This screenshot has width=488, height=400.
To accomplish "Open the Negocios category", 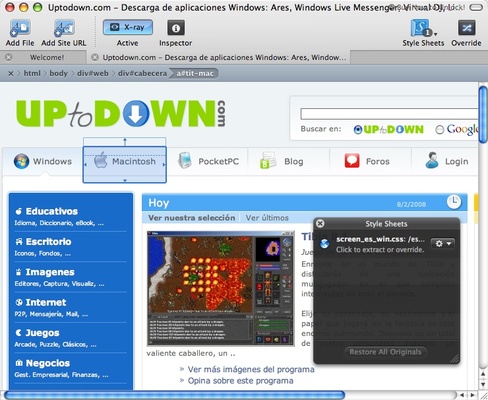I will pyautogui.click(x=48, y=363).
